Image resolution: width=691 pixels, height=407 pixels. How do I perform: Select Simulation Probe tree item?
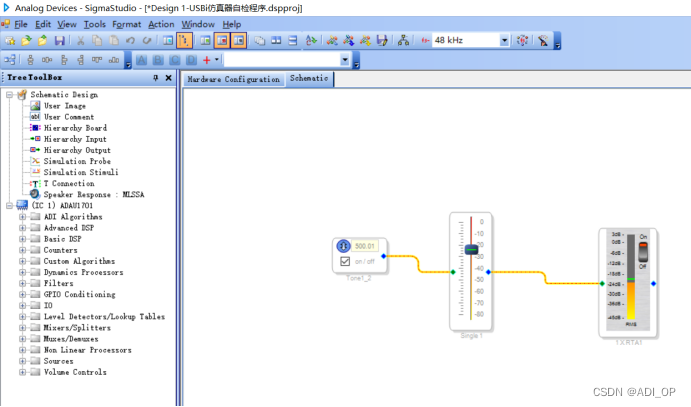77,161
